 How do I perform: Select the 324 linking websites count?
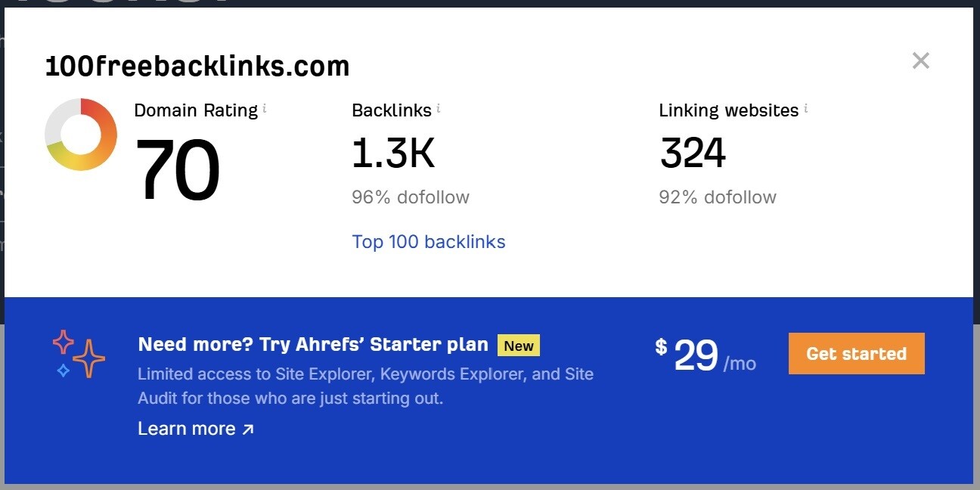pyautogui.click(x=693, y=153)
